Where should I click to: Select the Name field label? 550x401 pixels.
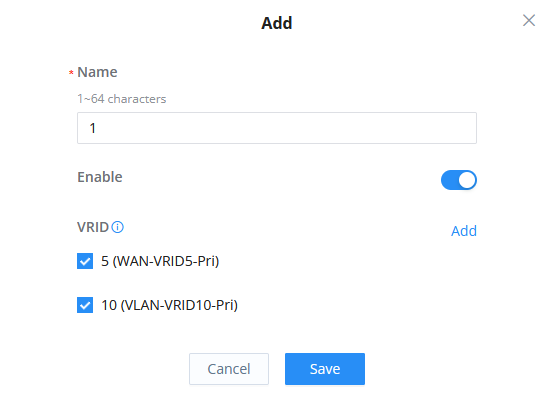(97, 72)
